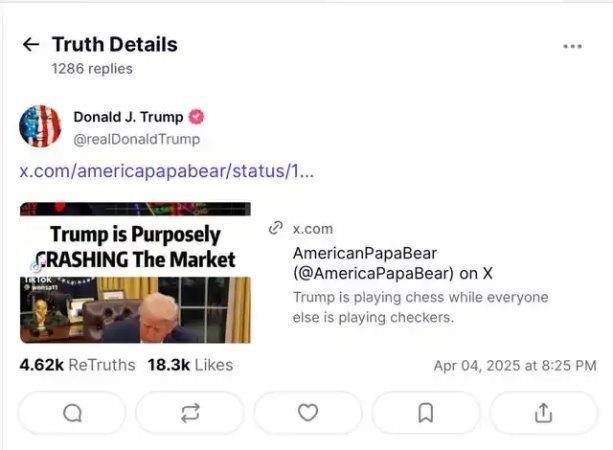Open the 'CRASHING The Market' preview image

pyautogui.click(x=135, y=272)
